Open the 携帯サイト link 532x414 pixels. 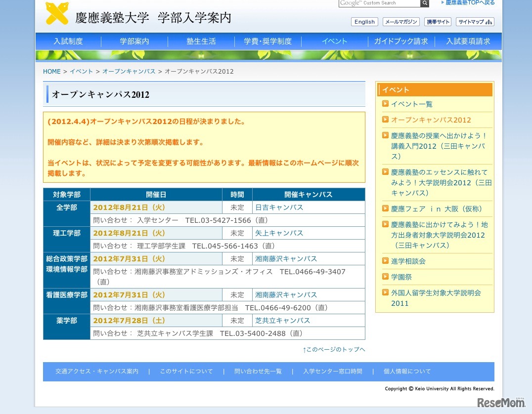[x=438, y=22]
